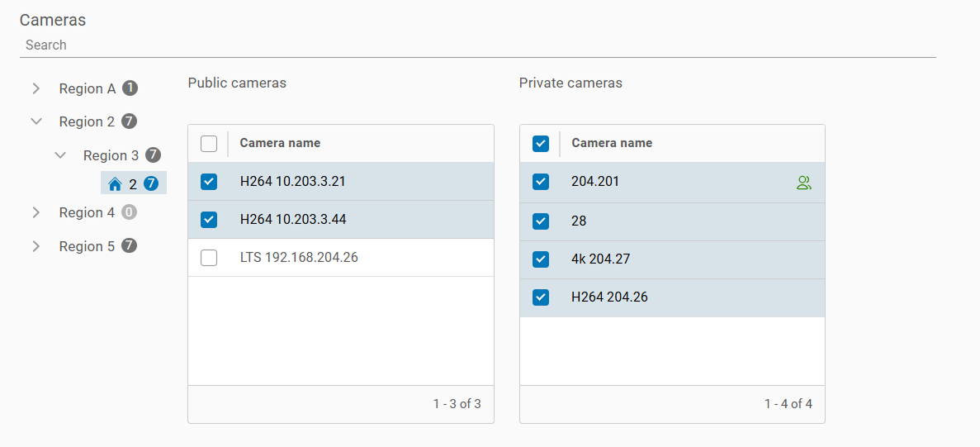
Task: Uncheck the 4k 204.27 camera checkbox
Action: click(541, 259)
